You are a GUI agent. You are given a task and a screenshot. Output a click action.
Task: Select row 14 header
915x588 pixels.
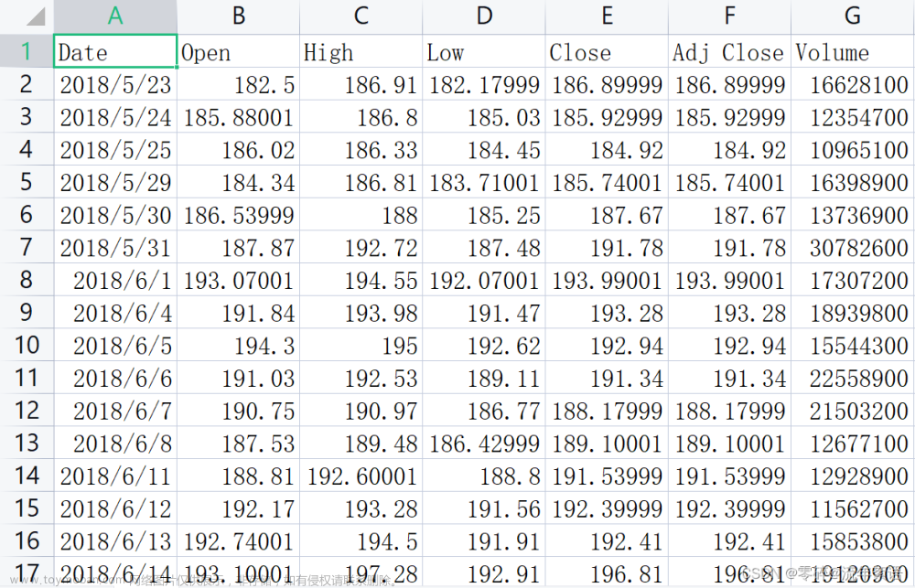tap(27, 476)
